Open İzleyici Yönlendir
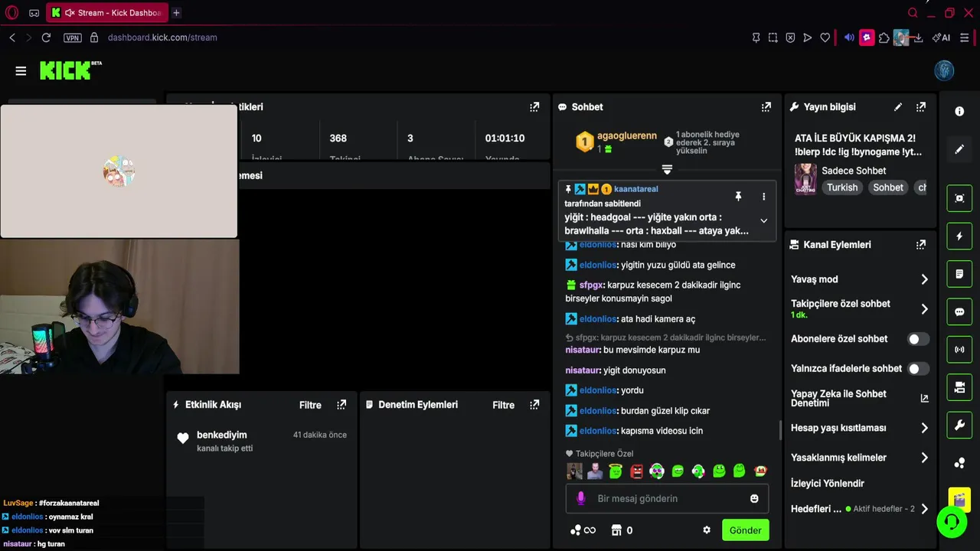This screenshot has height=551, width=980. click(x=828, y=484)
